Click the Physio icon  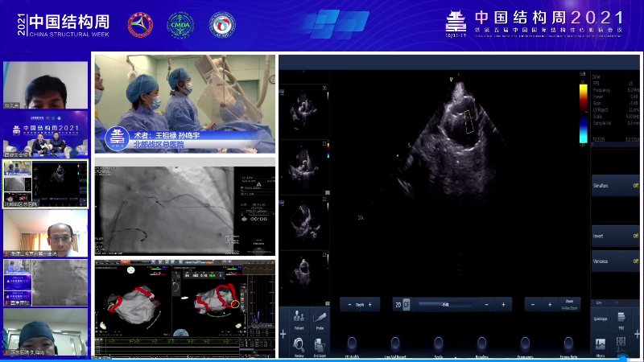pos(601,345)
